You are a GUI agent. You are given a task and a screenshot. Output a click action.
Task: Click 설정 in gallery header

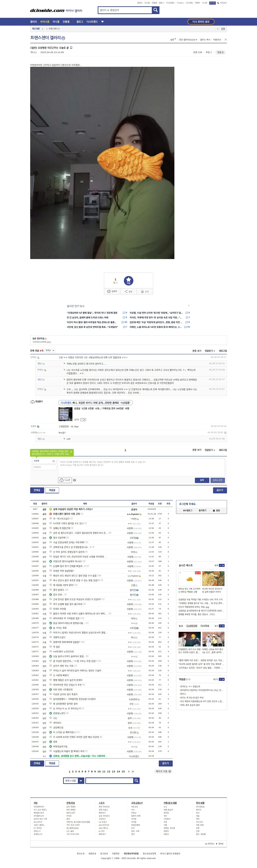point(173,40)
